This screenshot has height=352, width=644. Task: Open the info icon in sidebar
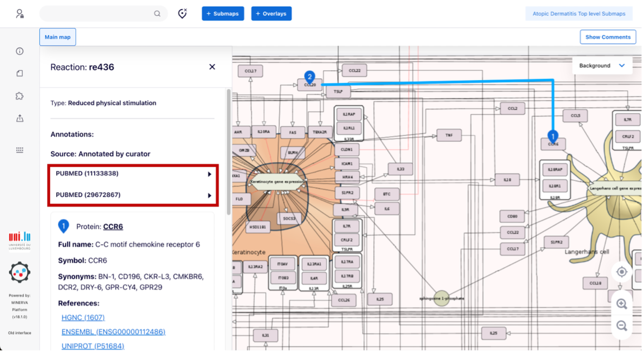(x=19, y=51)
